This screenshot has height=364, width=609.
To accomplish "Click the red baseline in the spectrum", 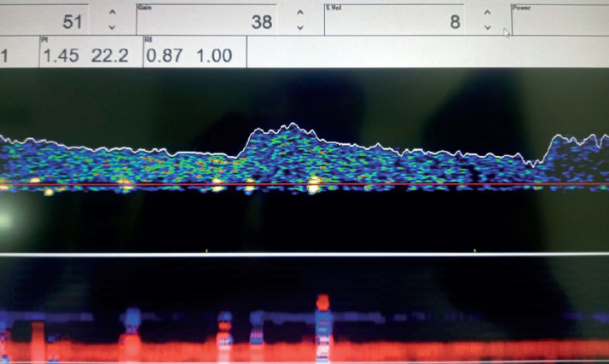I will tap(384, 183).
